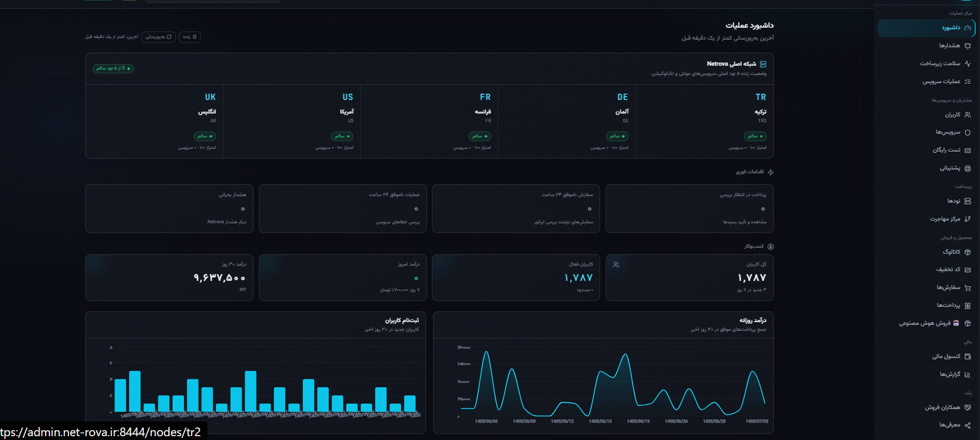Click the pulse icon for سلامت زیرساخت
Image resolution: width=980 pixels, height=440 pixels.
click(x=968, y=64)
